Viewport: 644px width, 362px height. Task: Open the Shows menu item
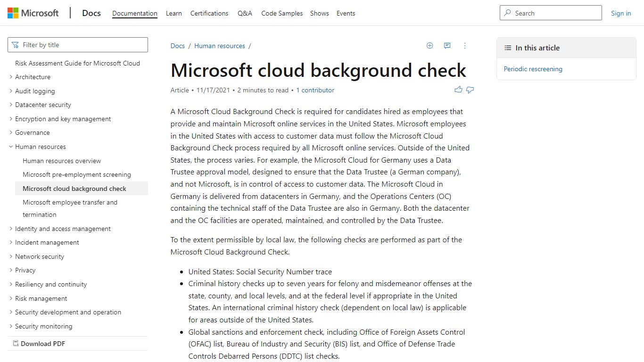[x=320, y=13]
